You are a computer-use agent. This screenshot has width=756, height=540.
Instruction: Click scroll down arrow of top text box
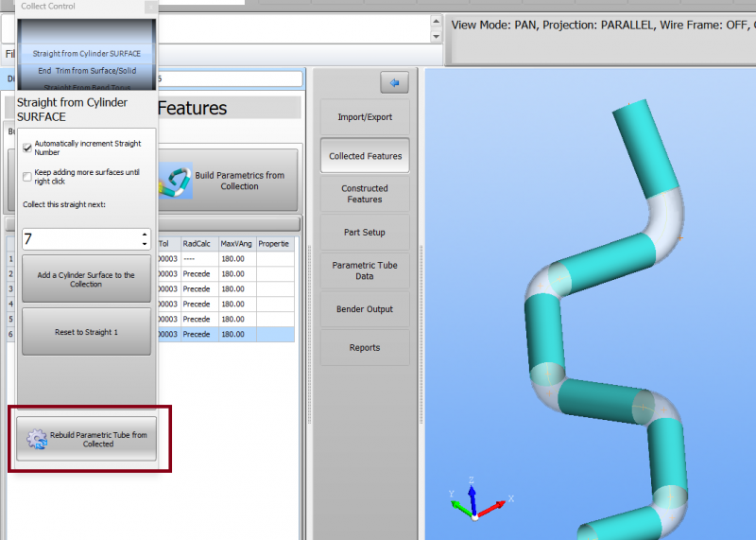pos(436,37)
